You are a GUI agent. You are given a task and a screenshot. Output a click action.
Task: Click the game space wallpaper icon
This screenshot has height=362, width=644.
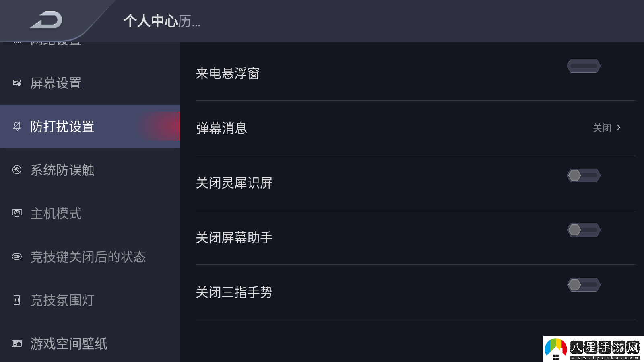click(17, 344)
